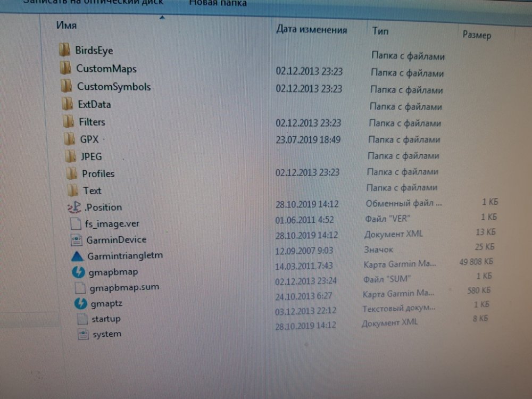This screenshot has width=532, height=399.
Task: Sort by Дата изменения column header
Action: pyautogui.click(x=311, y=30)
